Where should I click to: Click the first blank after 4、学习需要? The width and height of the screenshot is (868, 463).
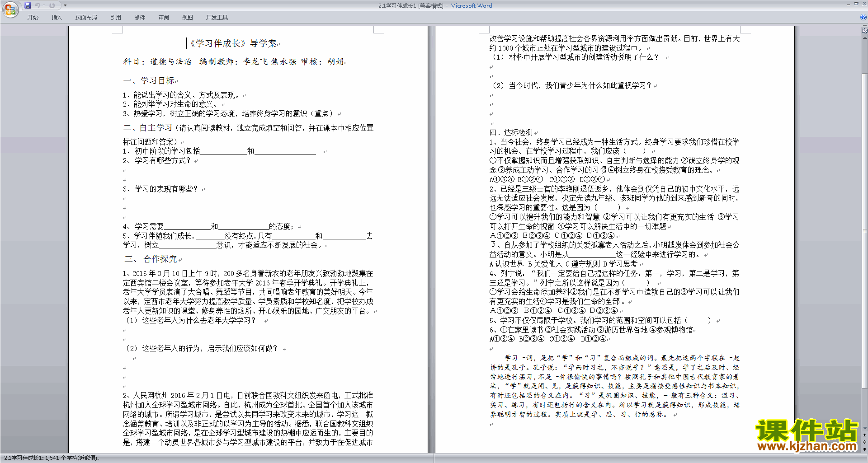pos(187,226)
